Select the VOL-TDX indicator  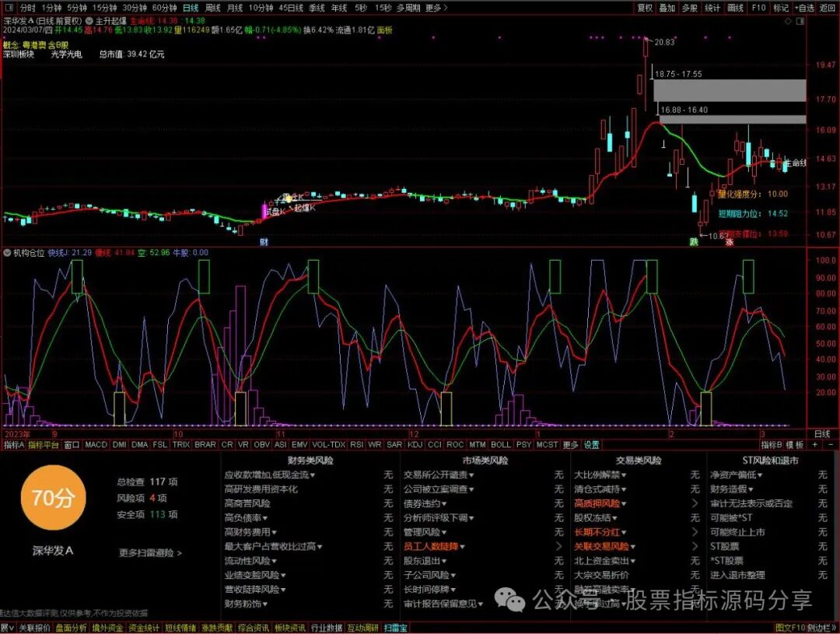[x=328, y=445]
